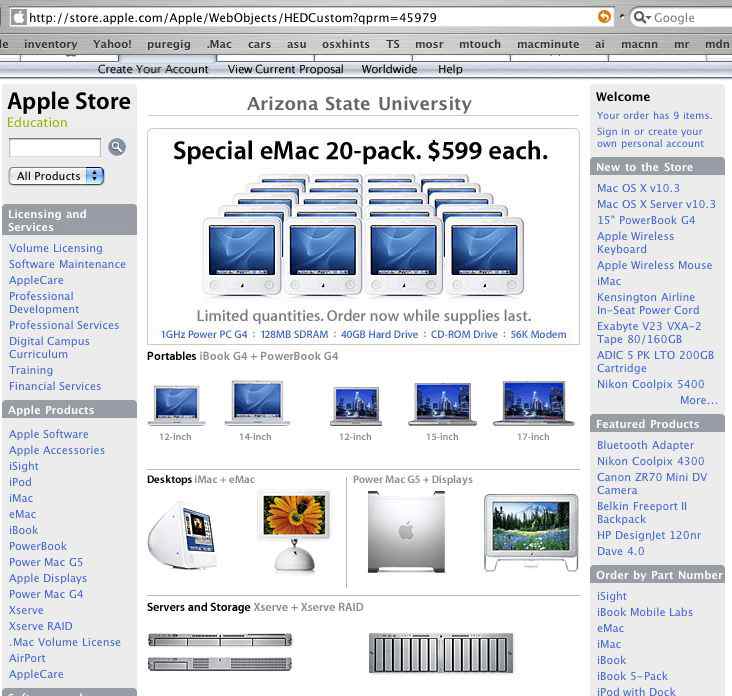Open Mac OS X Server v10.3 link

[656, 204]
